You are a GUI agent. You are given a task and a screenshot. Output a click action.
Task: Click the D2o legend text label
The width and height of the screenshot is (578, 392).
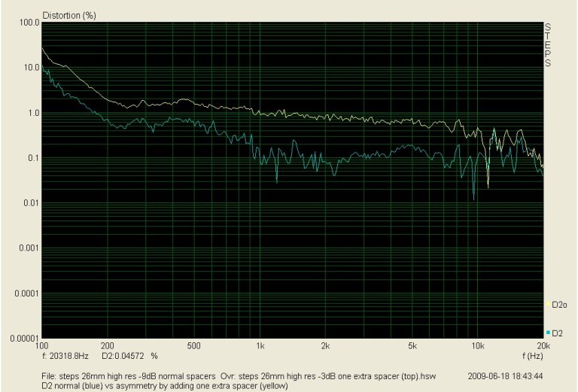(560, 305)
